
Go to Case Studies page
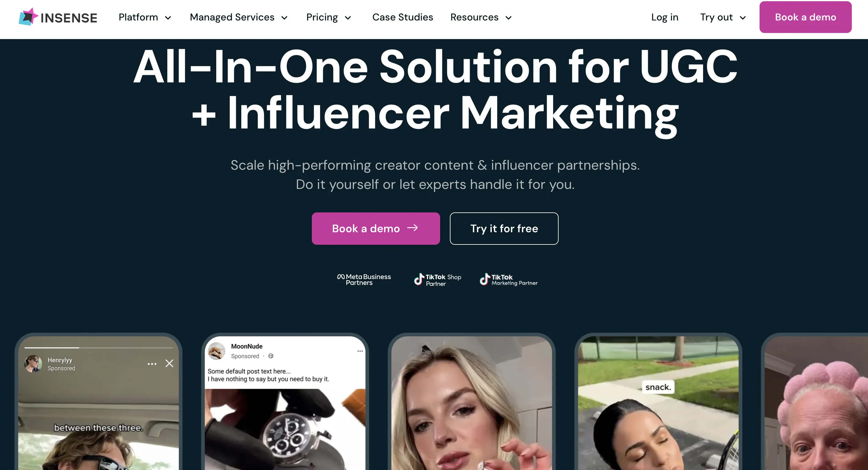(402, 17)
